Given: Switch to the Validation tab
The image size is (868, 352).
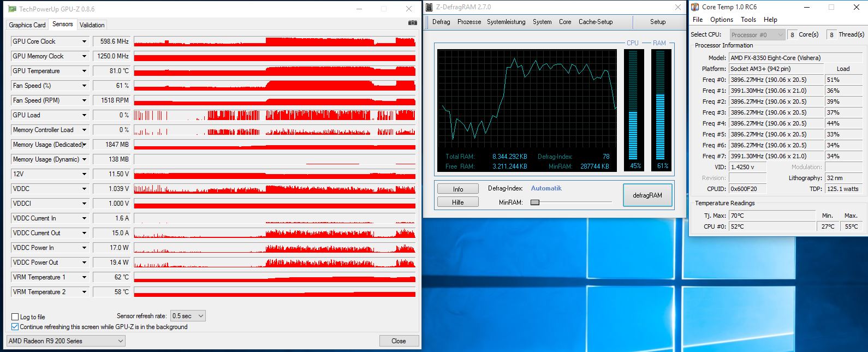Looking at the screenshot, I should [x=92, y=25].
